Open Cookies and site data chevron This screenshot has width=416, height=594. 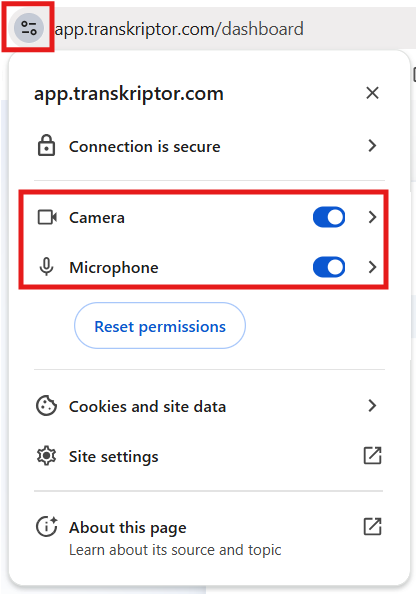[372, 406]
